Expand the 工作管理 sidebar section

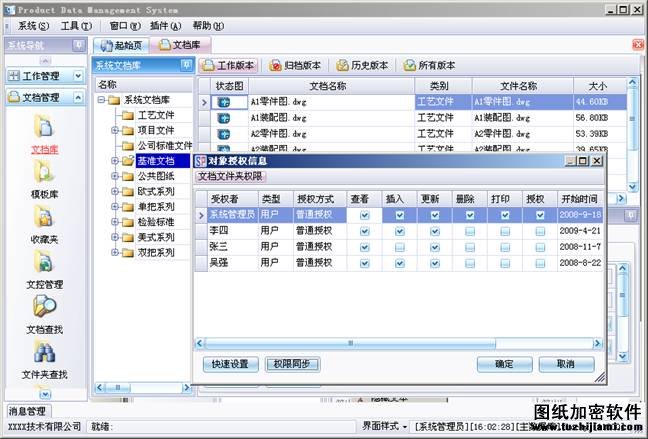click(x=78, y=76)
